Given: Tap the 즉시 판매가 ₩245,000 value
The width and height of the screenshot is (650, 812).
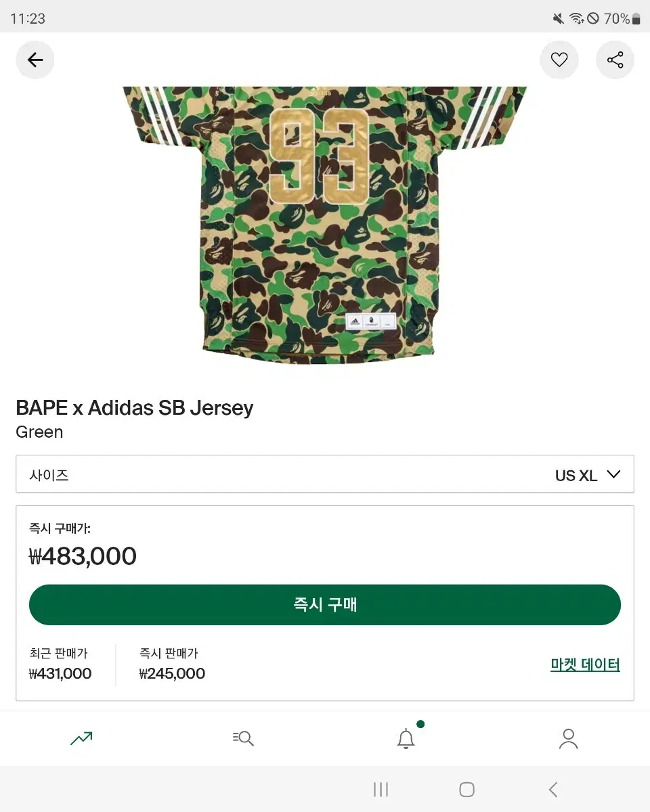Looking at the screenshot, I should click(x=172, y=673).
